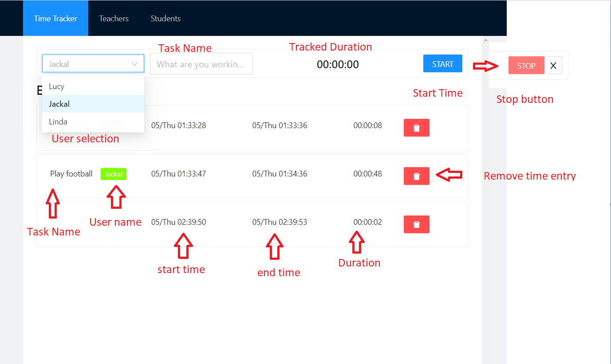Click the dropdown chevron on the user selector
The width and height of the screenshot is (611, 364).
coord(135,63)
